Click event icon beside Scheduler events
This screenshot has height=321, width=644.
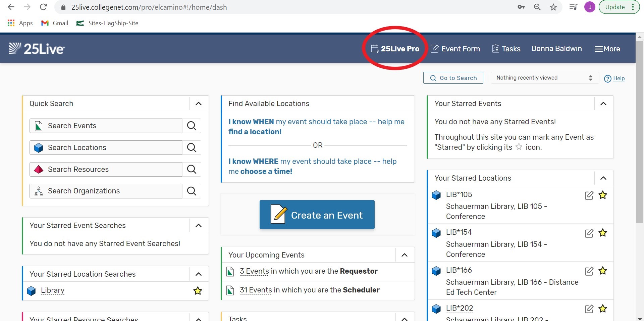[x=230, y=290]
